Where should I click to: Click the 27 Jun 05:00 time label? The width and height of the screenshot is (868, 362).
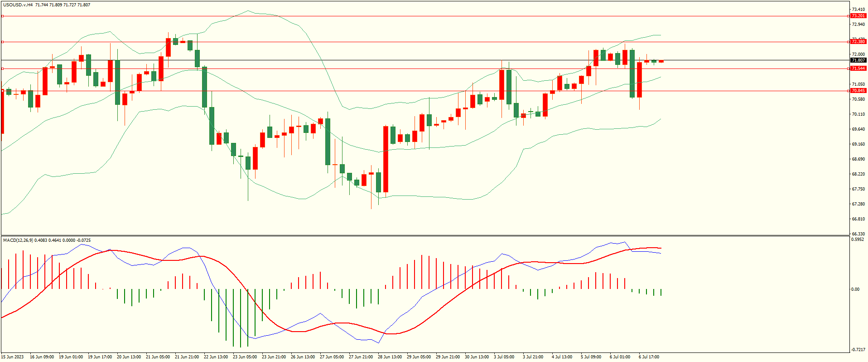pos(332,357)
